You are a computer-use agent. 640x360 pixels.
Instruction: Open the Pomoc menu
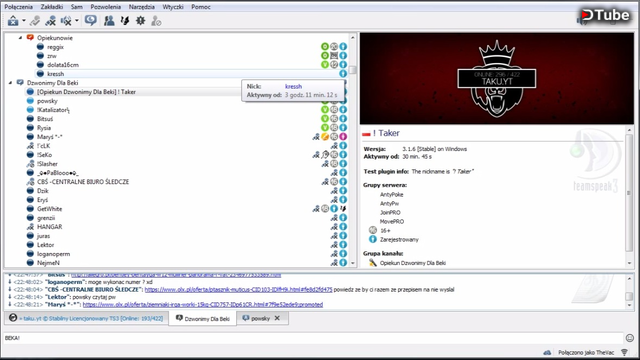pos(201,7)
